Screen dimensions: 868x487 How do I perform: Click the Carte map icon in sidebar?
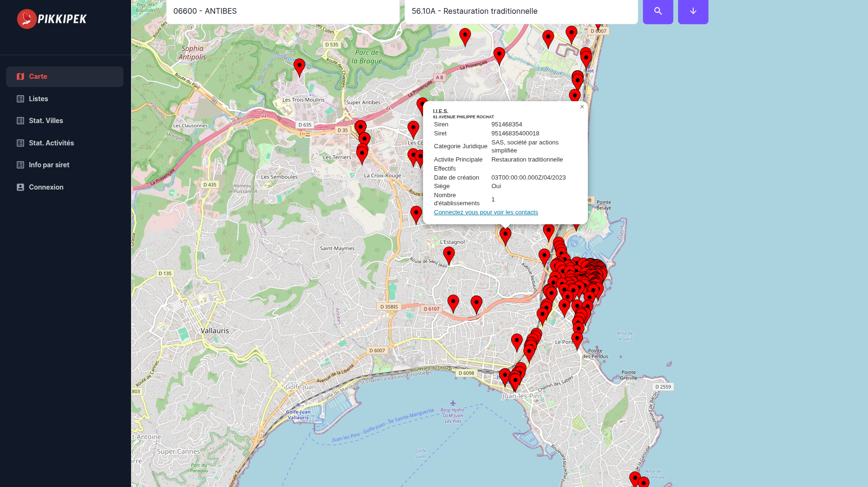tap(20, 76)
